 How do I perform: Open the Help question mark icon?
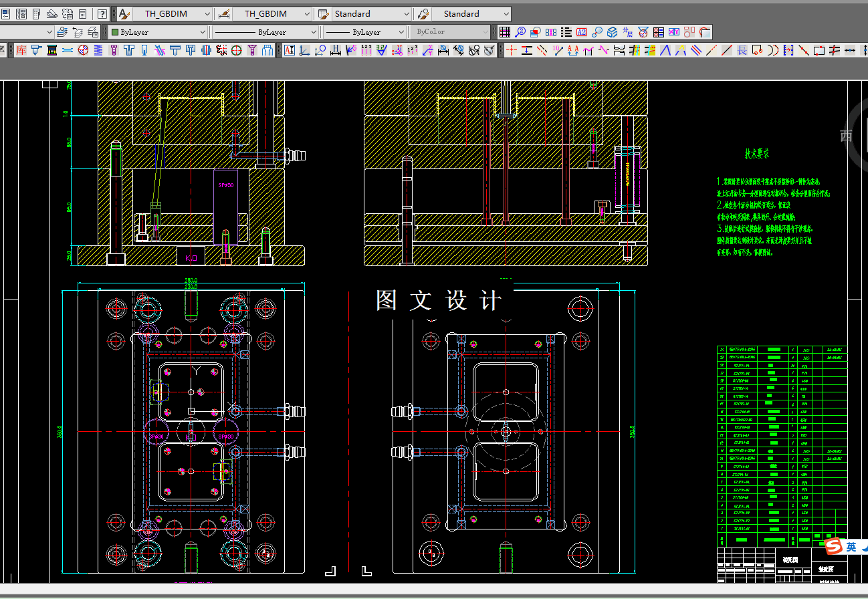pyautogui.click(x=102, y=13)
